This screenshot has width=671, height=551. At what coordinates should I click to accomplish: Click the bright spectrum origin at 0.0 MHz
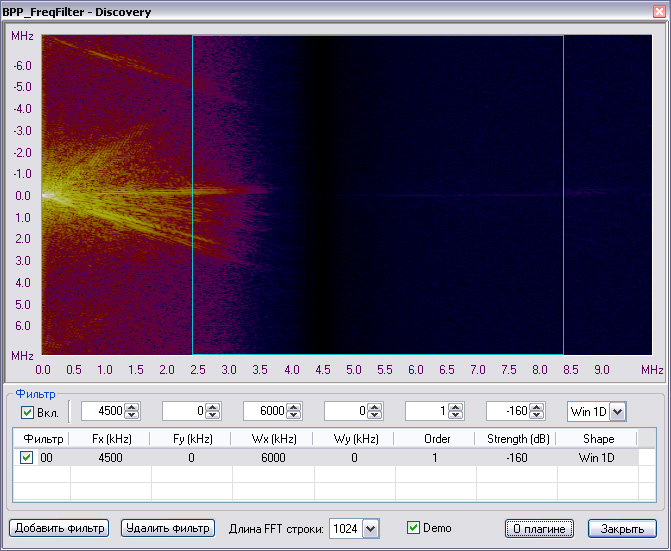pos(44,195)
